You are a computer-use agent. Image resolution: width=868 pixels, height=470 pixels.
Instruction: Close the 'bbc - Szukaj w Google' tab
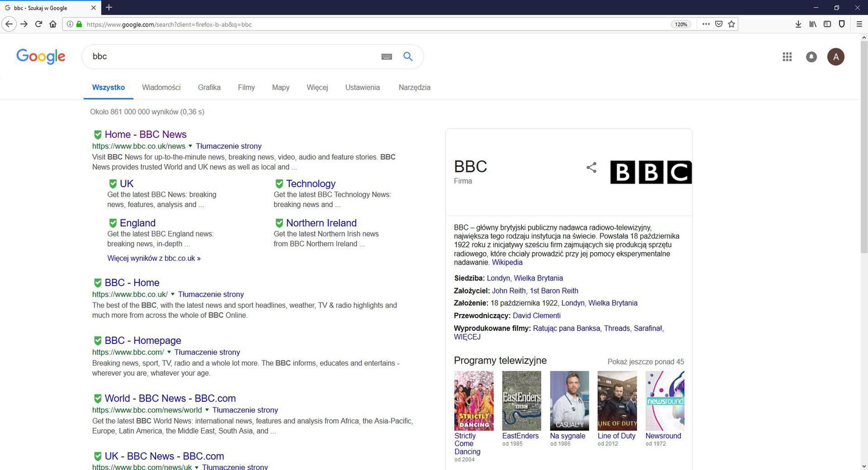click(x=93, y=8)
